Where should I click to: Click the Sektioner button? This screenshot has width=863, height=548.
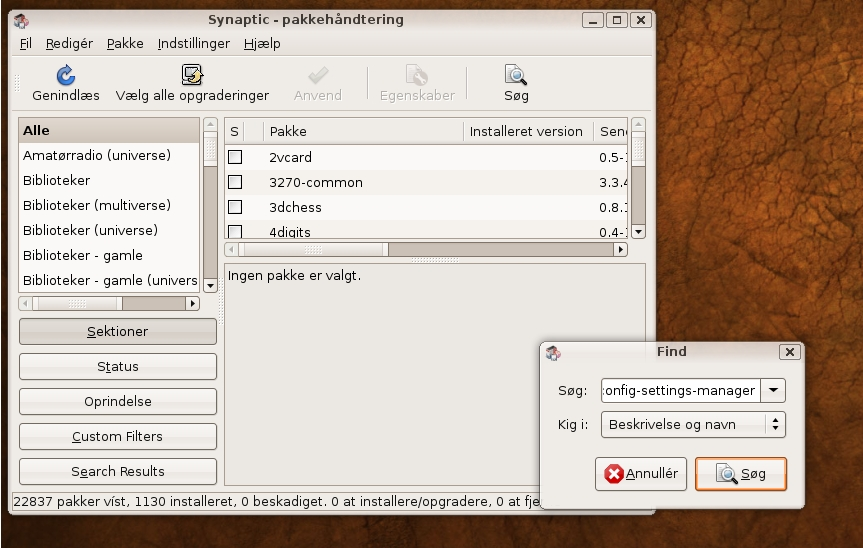118,332
